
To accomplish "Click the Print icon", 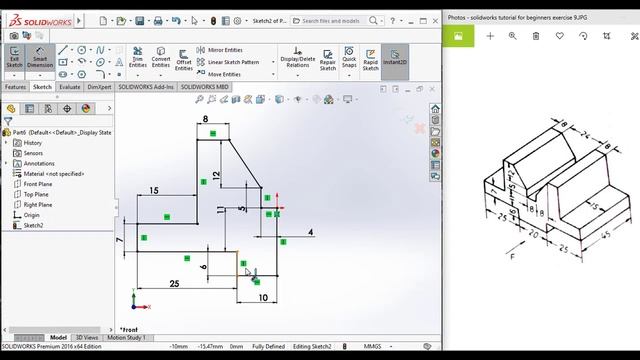I will 158,20.
